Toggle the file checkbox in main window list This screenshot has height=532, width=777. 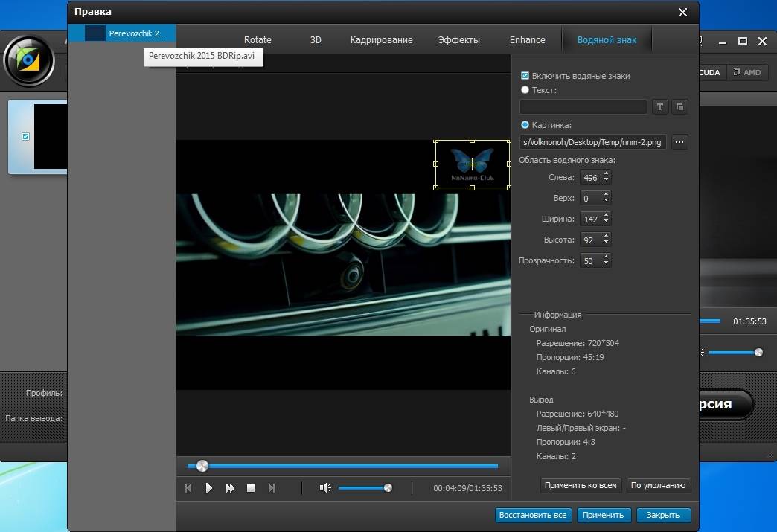[25, 136]
